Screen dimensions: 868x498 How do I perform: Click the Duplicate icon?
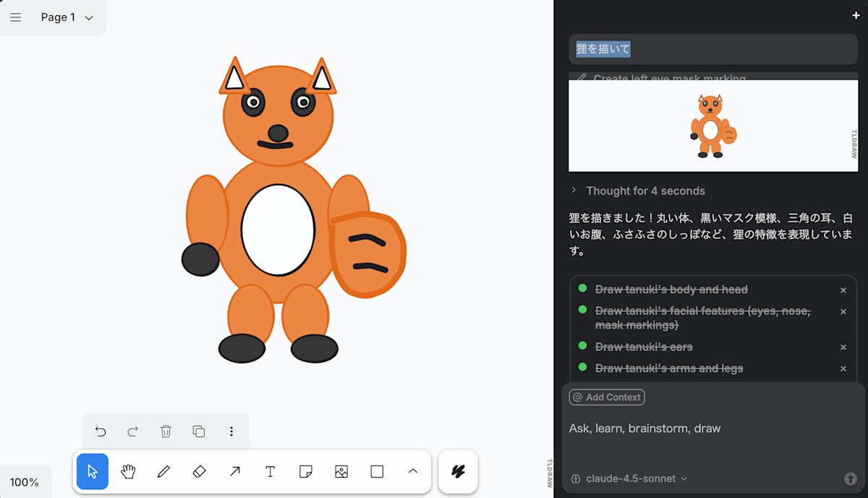198,431
